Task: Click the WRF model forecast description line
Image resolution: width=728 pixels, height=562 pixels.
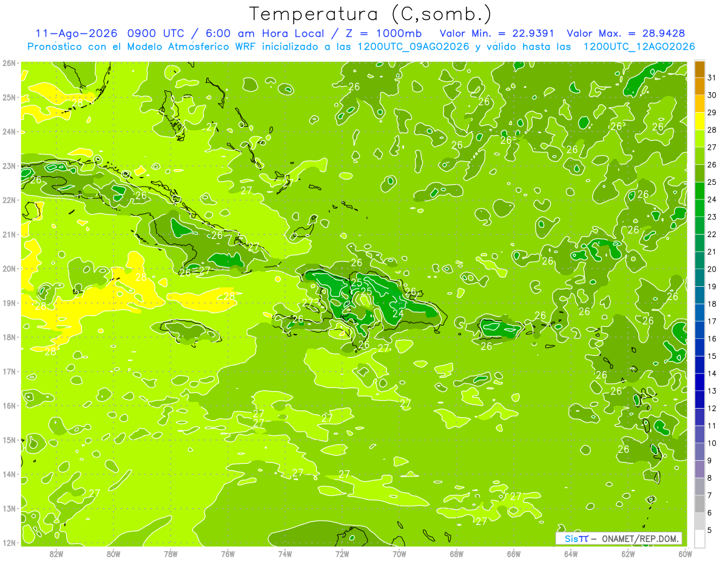Action: coord(361,47)
